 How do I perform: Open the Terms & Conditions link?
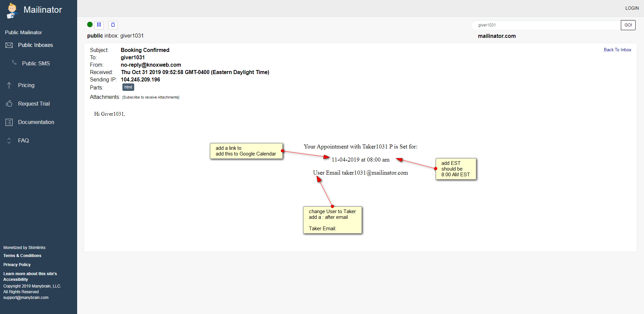tap(22, 256)
